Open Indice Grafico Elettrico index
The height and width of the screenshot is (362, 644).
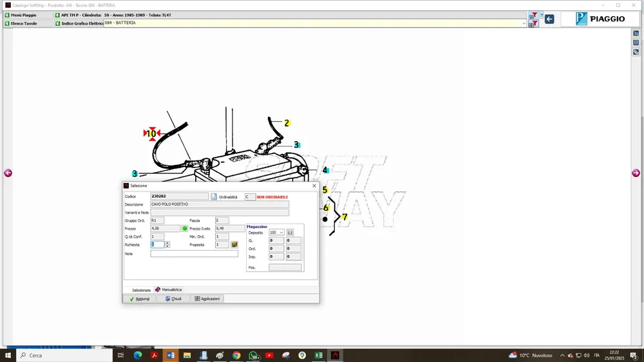pos(79,23)
